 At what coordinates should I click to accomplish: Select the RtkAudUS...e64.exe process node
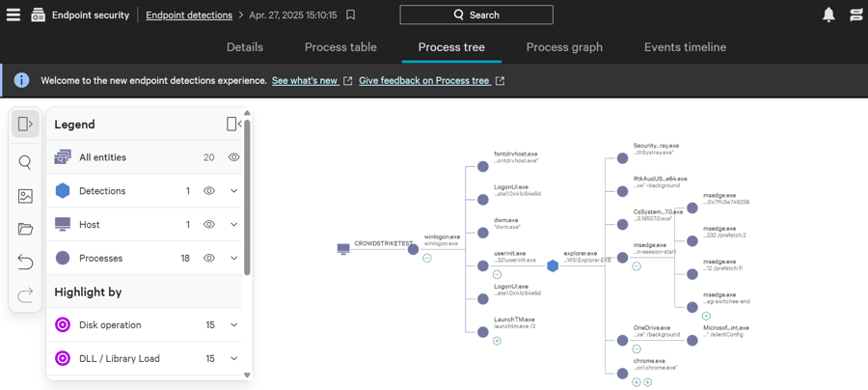[622, 191]
